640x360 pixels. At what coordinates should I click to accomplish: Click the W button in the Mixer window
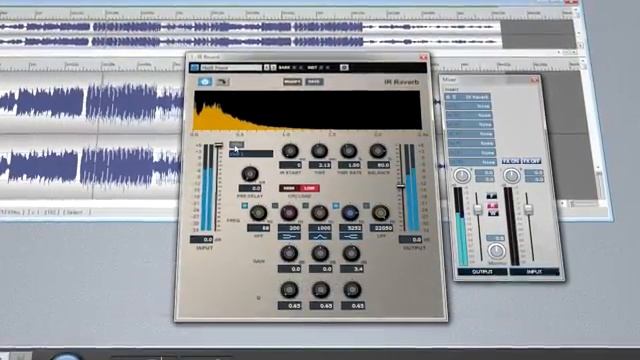[492, 213]
